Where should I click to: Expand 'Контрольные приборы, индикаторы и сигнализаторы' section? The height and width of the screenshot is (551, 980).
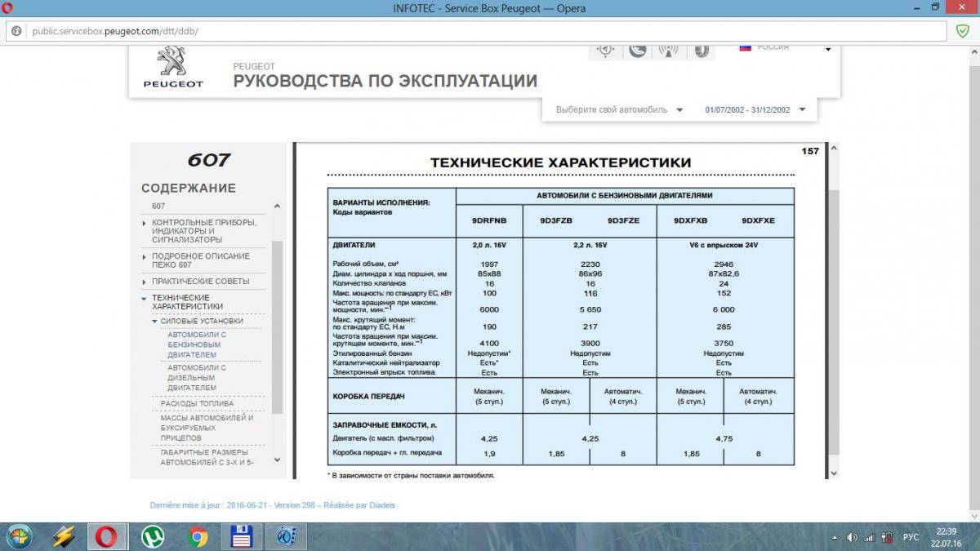point(203,231)
